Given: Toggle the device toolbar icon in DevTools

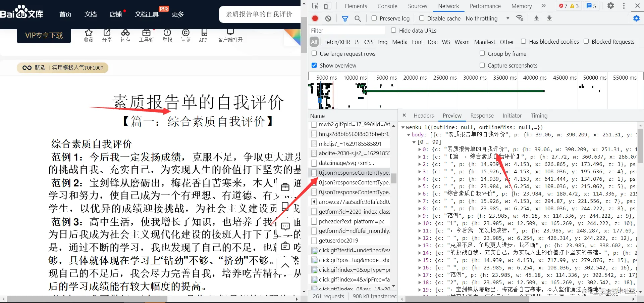Looking at the screenshot, I should pyautogui.click(x=328, y=6).
